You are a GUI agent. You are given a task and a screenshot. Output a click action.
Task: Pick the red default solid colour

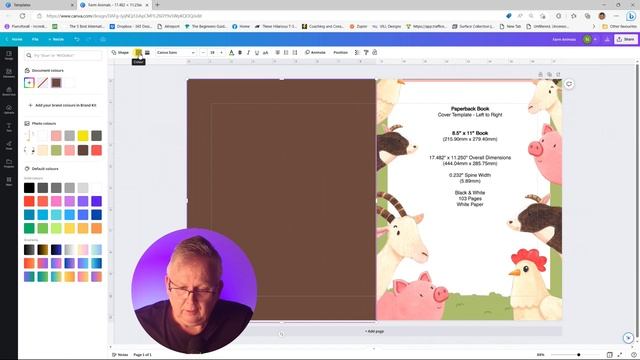[29, 201]
